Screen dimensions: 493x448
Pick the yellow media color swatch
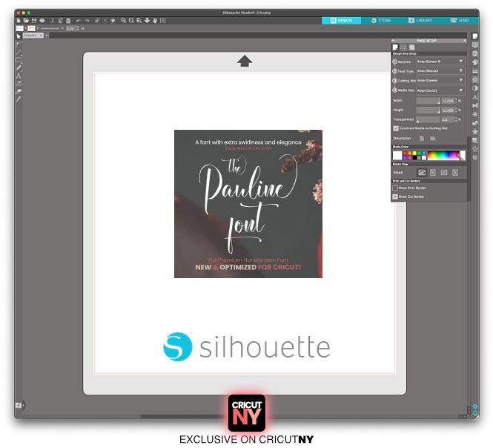414,154
